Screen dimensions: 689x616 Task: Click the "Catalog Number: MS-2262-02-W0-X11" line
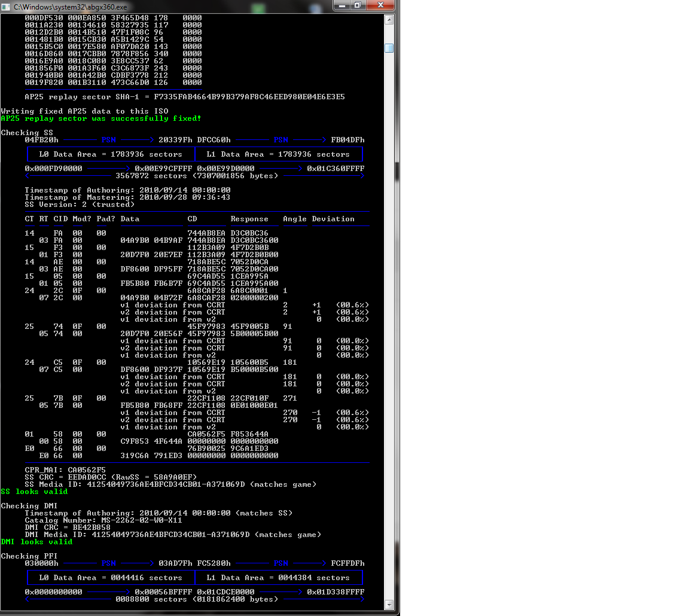click(103, 520)
